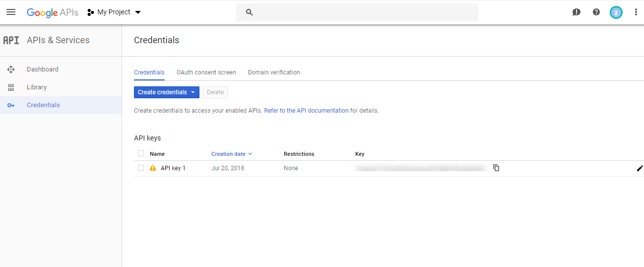
Task: Open the hamburger navigation menu
Action: pyautogui.click(x=11, y=12)
